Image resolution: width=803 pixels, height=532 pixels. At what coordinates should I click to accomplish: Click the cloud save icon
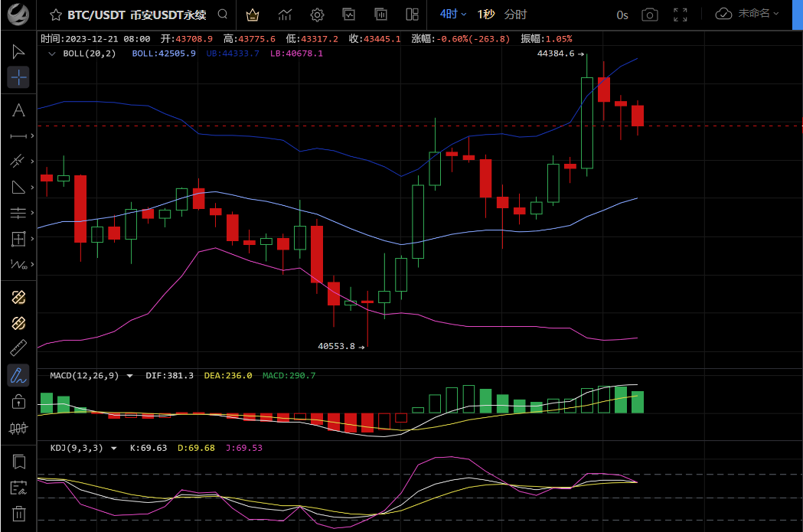pyautogui.click(x=723, y=14)
